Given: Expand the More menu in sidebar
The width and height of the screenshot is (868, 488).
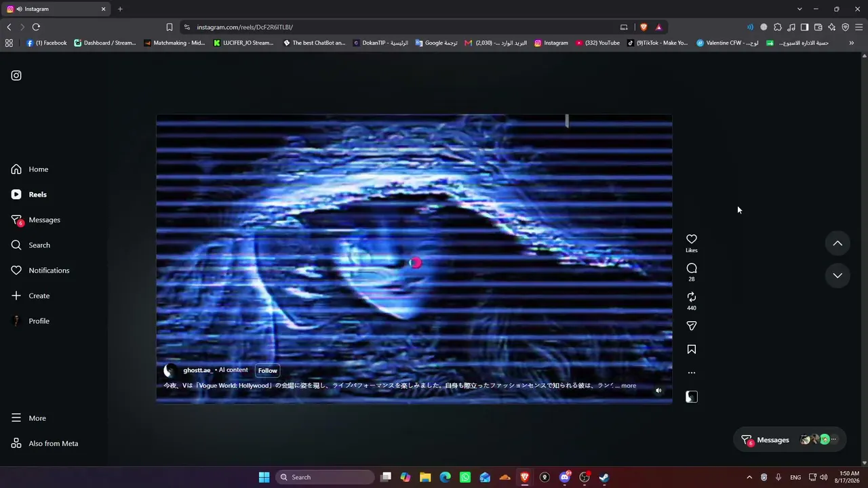Looking at the screenshot, I should click(x=28, y=418).
